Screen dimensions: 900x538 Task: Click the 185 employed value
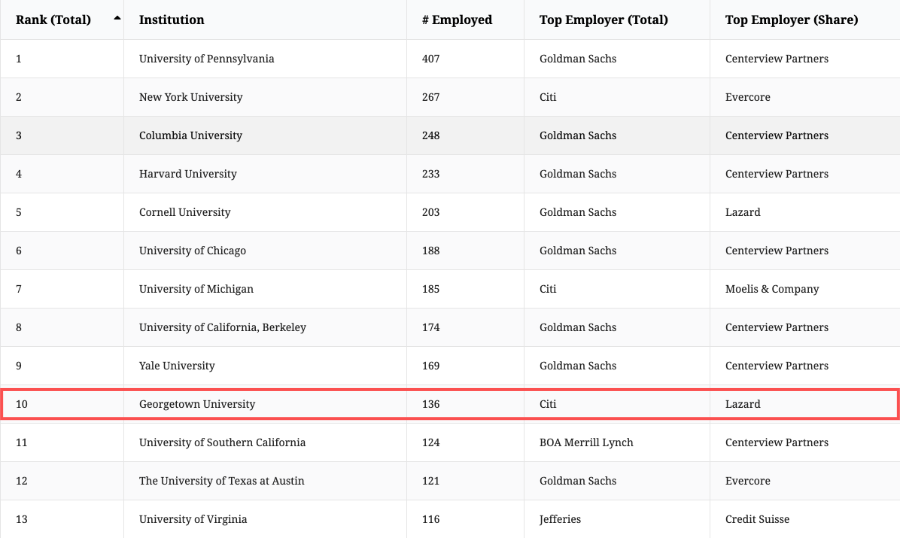(x=430, y=289)
